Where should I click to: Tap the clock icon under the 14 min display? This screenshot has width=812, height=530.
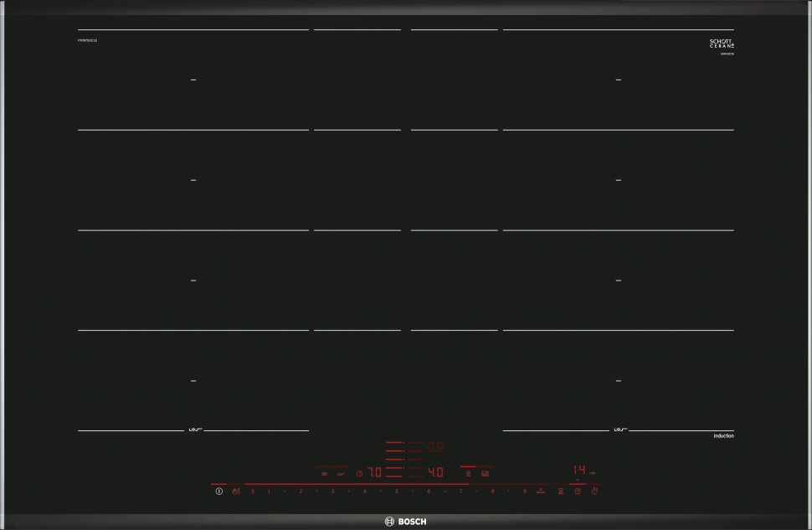click(577, 491)
